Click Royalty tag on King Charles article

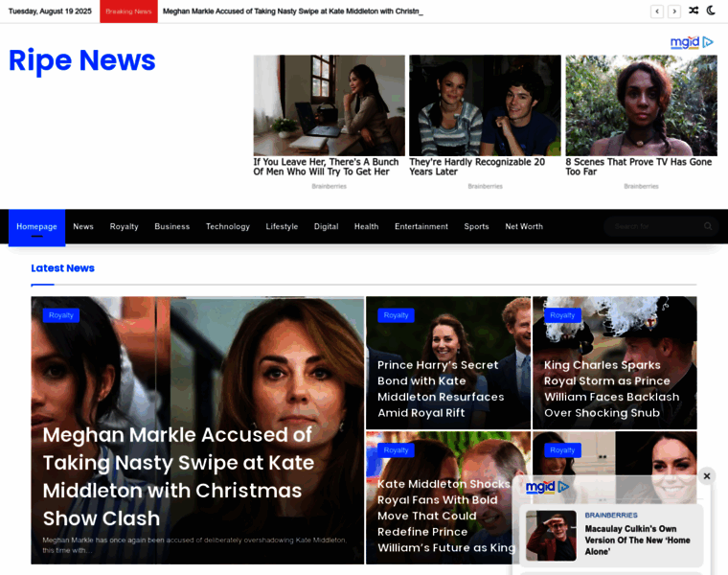pos(562,315)
